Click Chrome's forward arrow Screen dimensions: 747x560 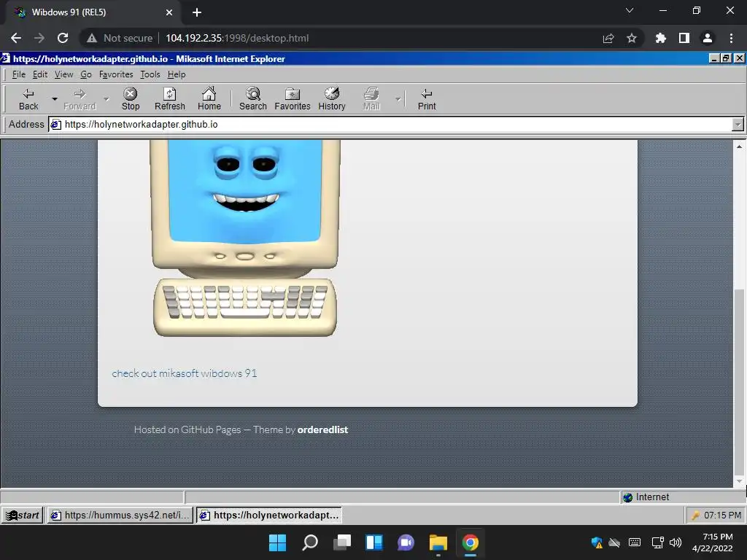point(39,38)
